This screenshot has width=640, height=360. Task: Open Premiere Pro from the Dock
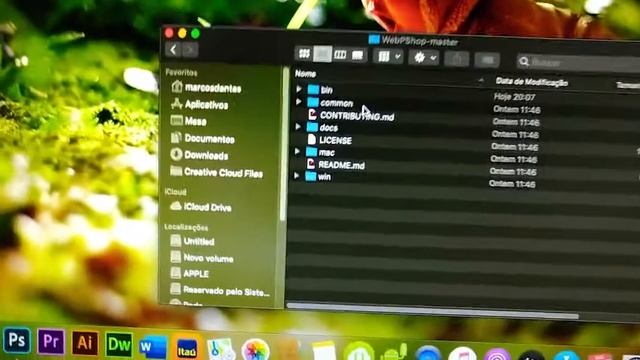[51, 341]
